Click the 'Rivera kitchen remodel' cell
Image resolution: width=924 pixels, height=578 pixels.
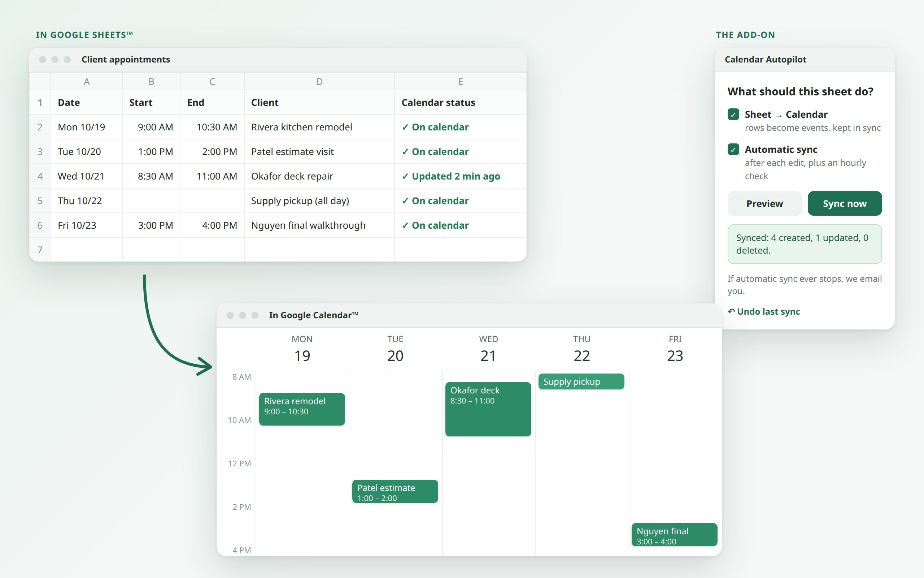[x=319, y=127]
